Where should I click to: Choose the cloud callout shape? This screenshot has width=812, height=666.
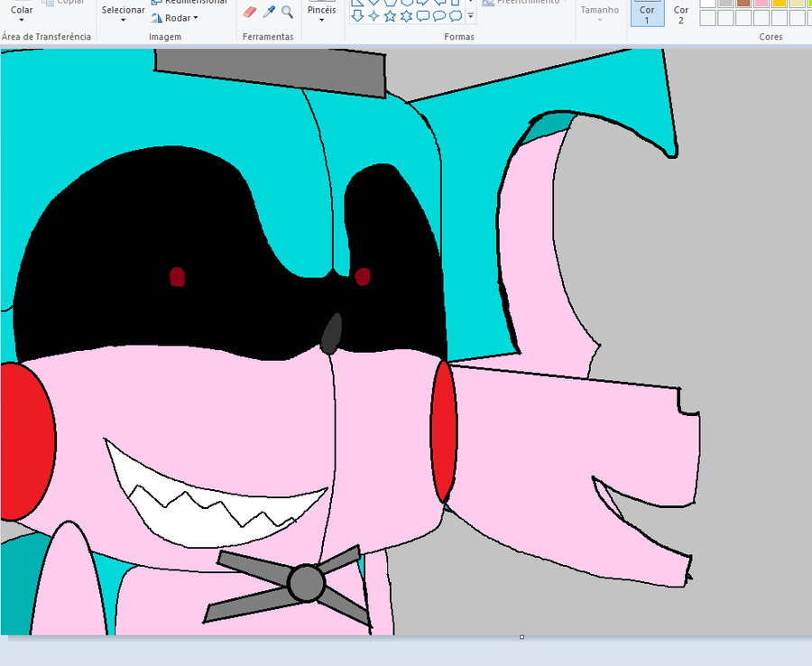[x=456, y=16]
